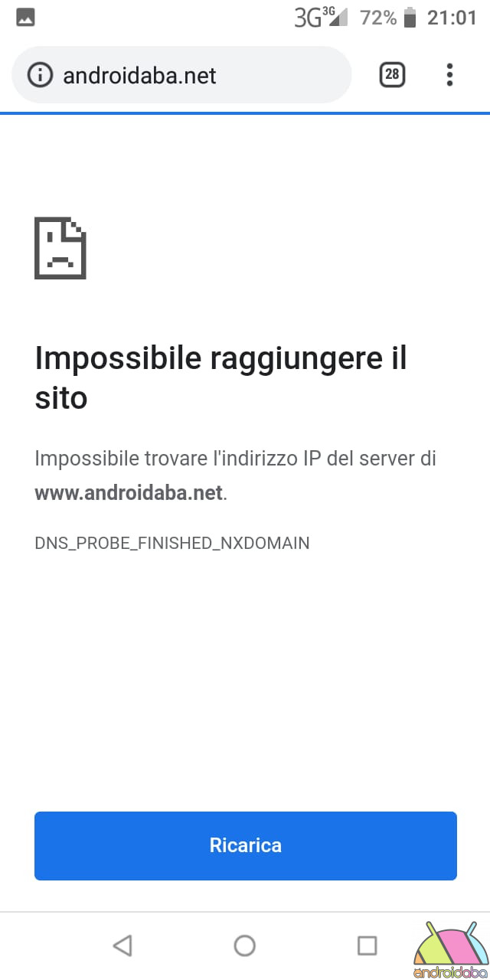Tap the image notification icon in status bar
The width and height of the screenshot is (490, 980).
point(25,17)
